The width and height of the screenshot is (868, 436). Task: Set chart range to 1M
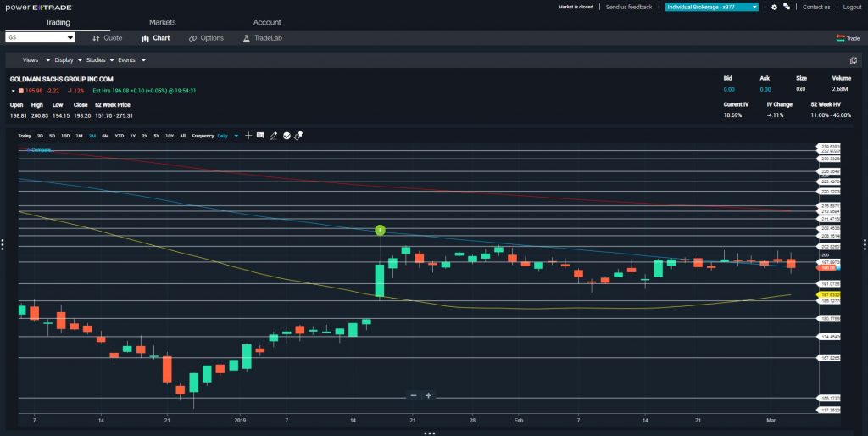(x=79, y=136)
